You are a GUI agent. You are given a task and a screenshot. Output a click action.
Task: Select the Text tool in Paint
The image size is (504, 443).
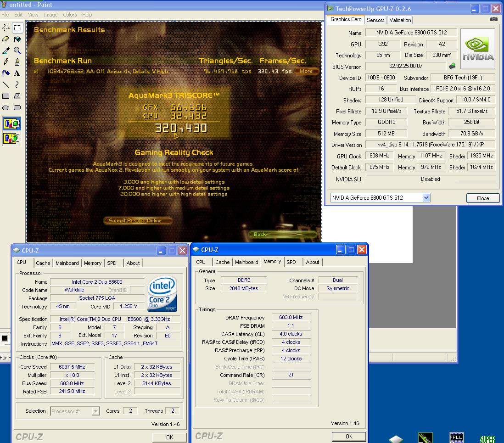click(x=17, y=73)
